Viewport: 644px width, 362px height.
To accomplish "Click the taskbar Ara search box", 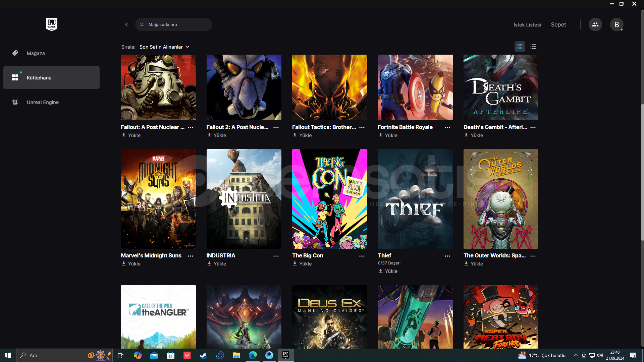I will tap(64, 355).
